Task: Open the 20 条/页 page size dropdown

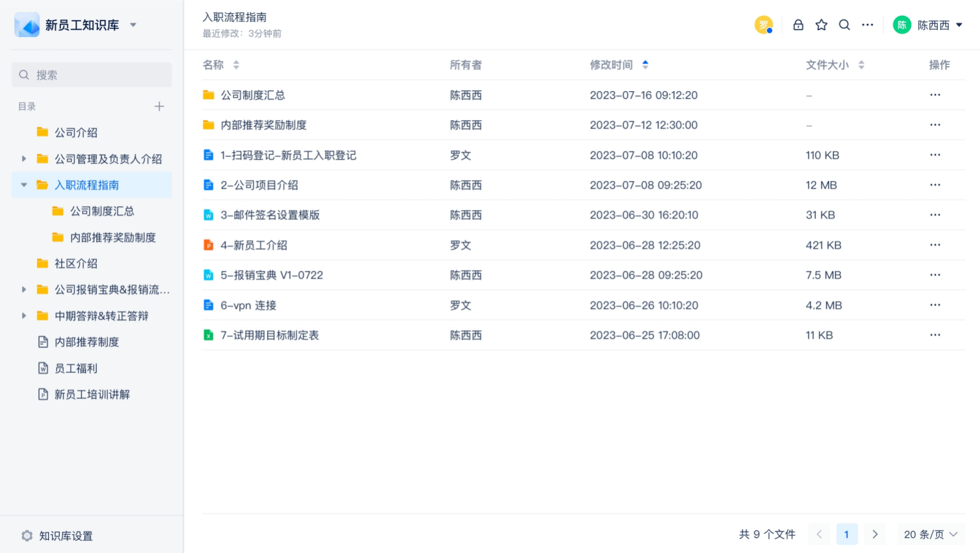Action: pos(930,534)
